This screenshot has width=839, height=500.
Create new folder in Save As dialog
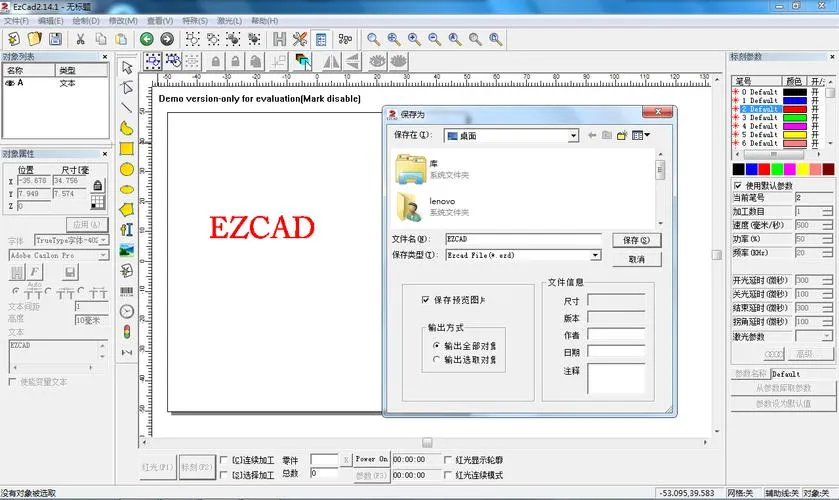coord(622,135)
